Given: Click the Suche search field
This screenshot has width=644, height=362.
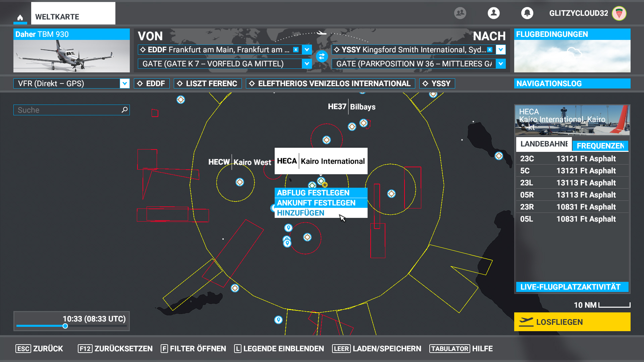Looking at the screenshot, I should click(67, 110).
